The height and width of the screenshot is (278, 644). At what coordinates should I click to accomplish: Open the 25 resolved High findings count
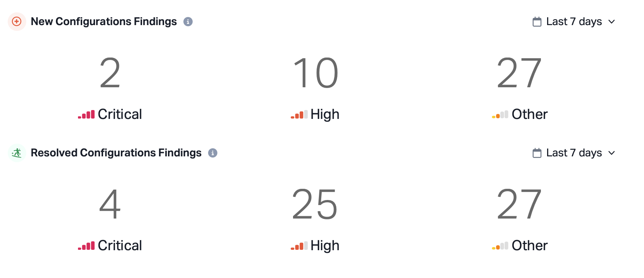tap(315, 204)
